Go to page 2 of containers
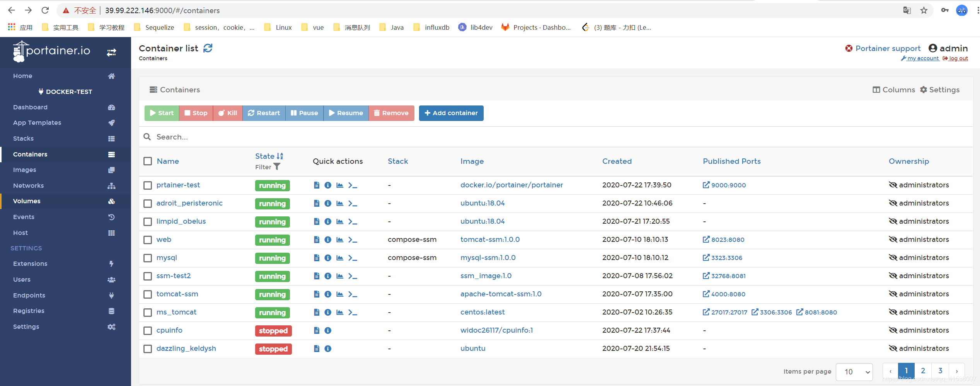 point(923,371)
